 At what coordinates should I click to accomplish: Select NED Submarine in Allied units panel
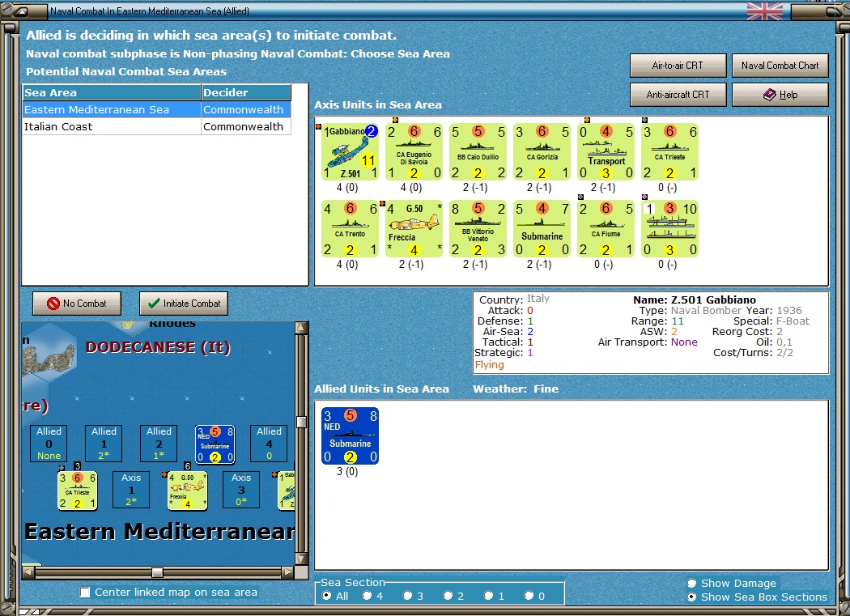[350, 436]
